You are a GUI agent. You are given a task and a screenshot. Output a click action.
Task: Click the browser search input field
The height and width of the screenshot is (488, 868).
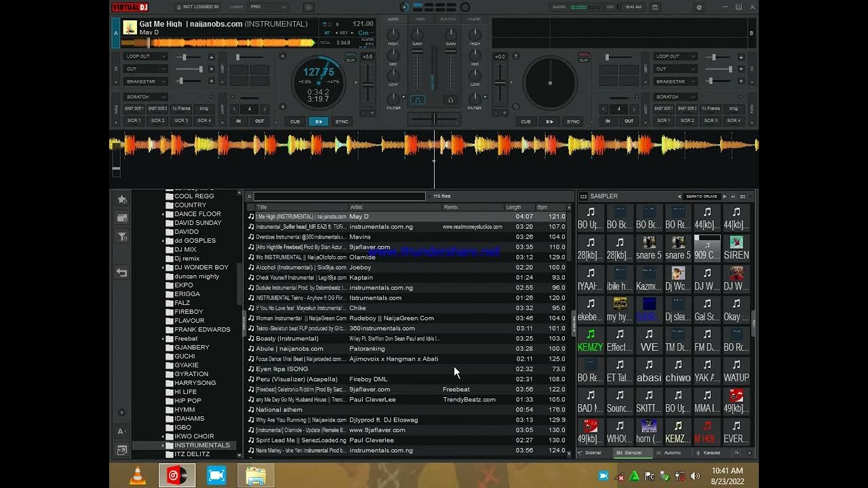coord(339,197)
